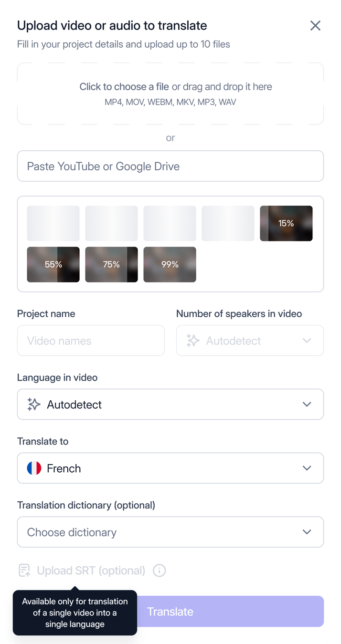This screenshot has height=644, width=341.
Task: Click the Project name input field
Action: click(x=91, y=340)
